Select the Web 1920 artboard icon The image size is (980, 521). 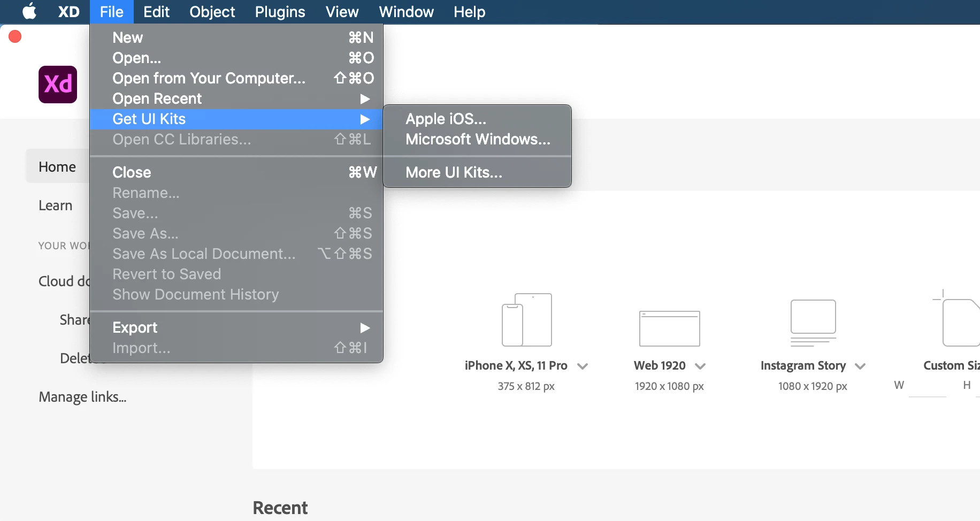[669, 328]
